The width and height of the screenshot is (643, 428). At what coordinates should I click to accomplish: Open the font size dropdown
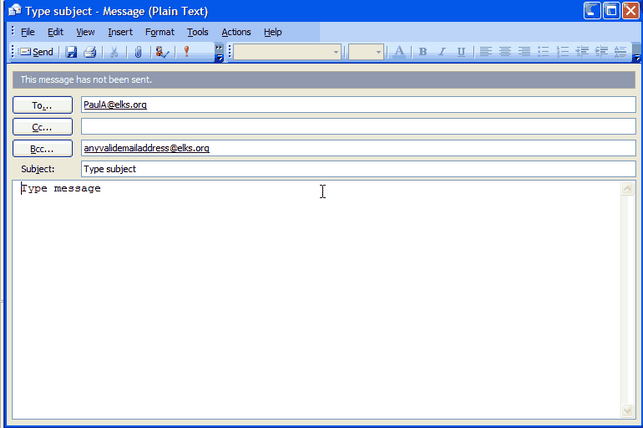[379, 52]
